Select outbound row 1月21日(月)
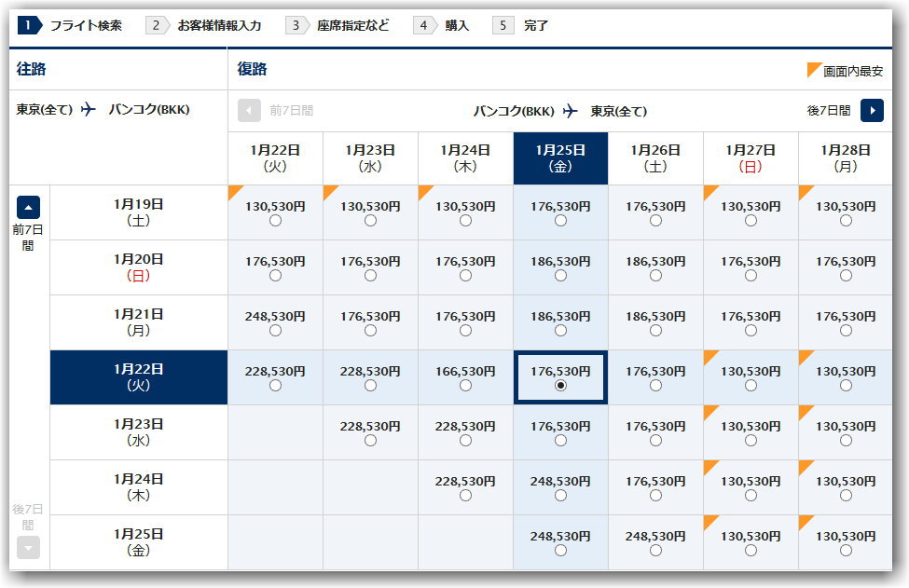909x588 pixels. [139, 322]
